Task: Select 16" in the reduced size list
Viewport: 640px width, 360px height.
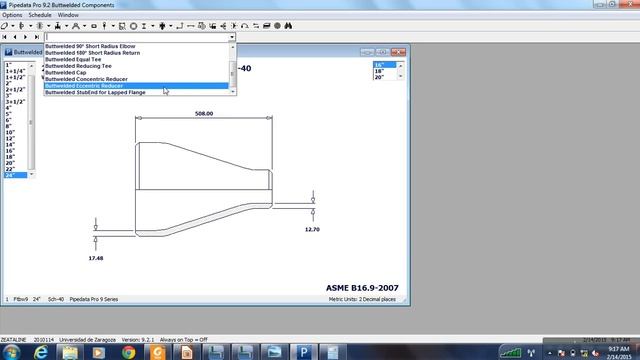Action: (384, 65)
